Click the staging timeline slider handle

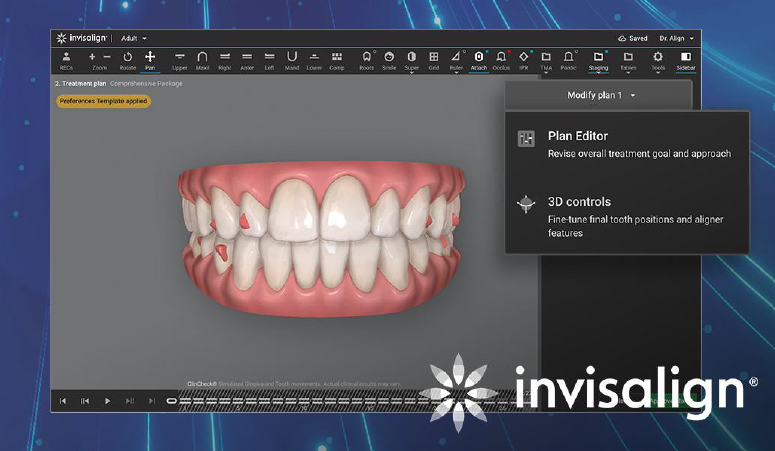point(172,401)
